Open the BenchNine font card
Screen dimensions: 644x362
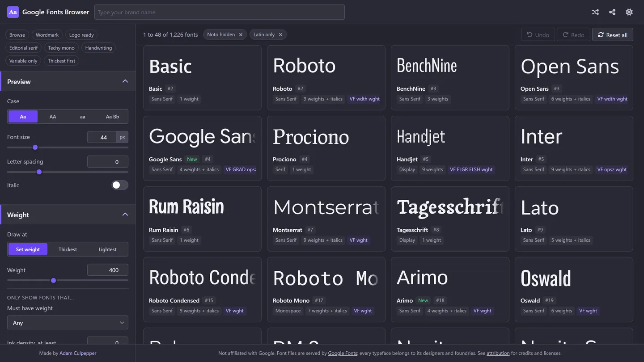pos(450,78)
